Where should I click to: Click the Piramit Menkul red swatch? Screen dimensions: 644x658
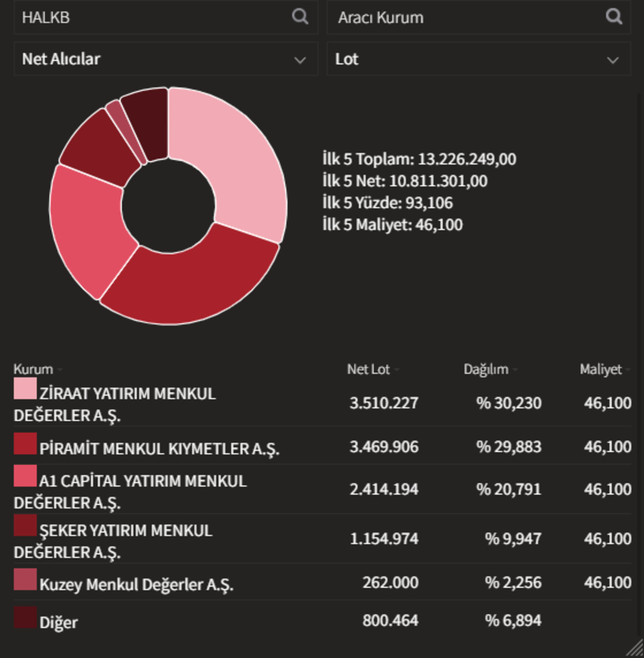point(25,444)
